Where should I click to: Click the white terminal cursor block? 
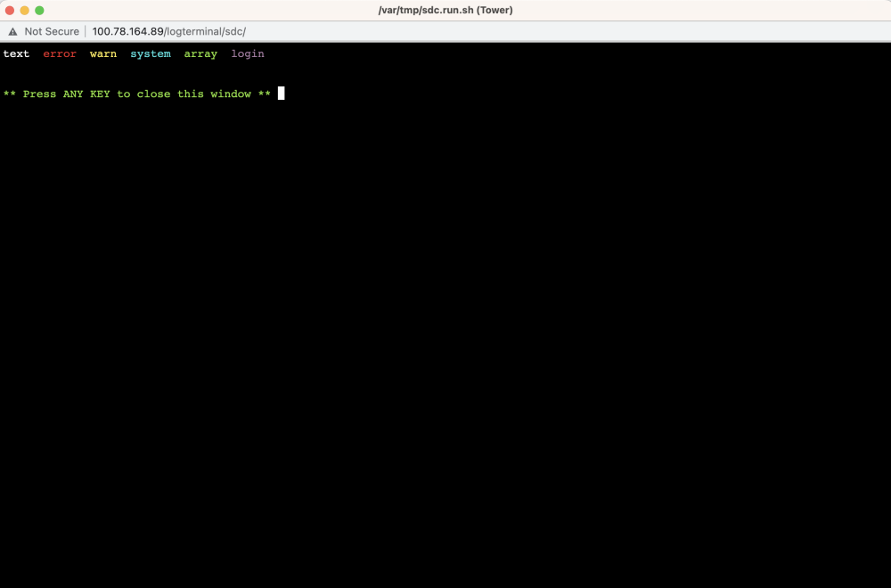coord(281,94)
